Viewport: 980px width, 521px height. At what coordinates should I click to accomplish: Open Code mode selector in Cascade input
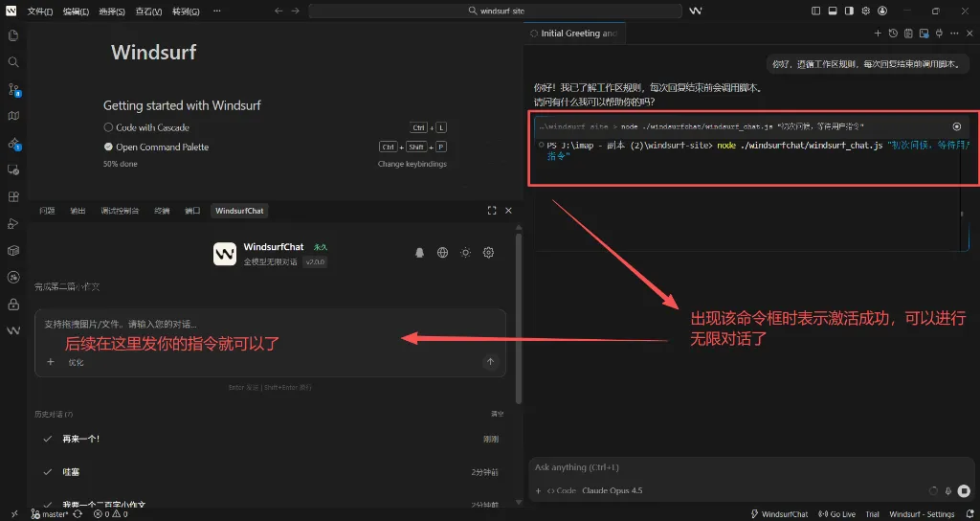pos(561,490)
